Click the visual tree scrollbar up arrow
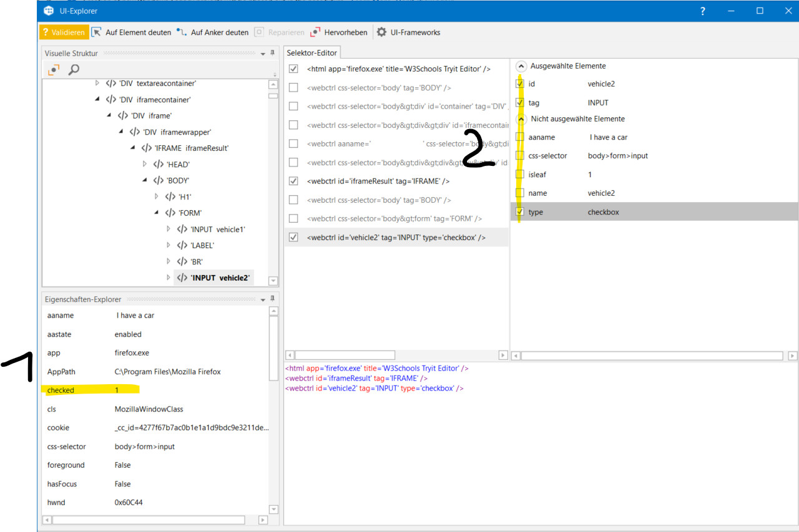Screen dimensions: 799x532 [273, 84]
